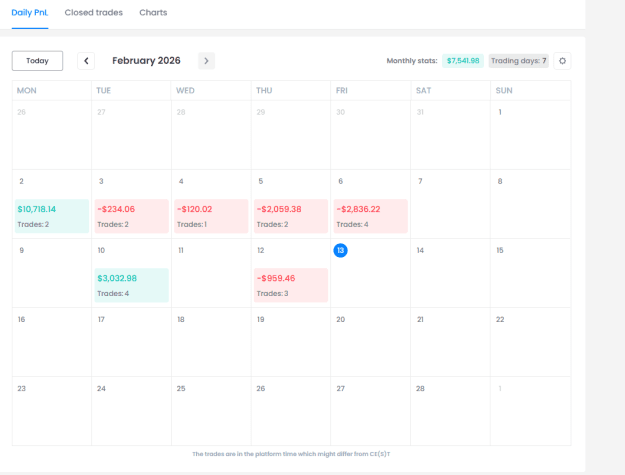Viewport: 625px width, 475px height.
Task: Open the Closed trades tab
Action: [94, 13]
